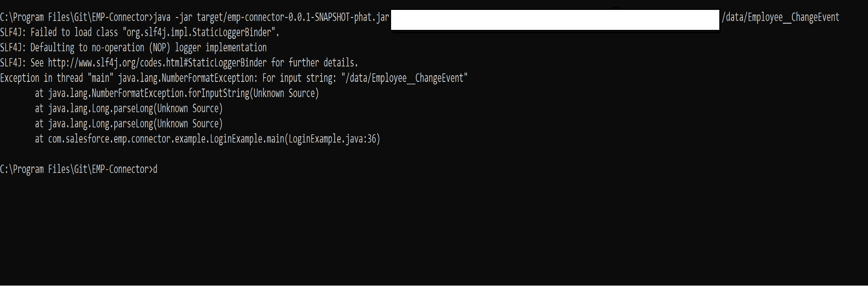Click the (NOP) text in the logger line

point(159,48)
